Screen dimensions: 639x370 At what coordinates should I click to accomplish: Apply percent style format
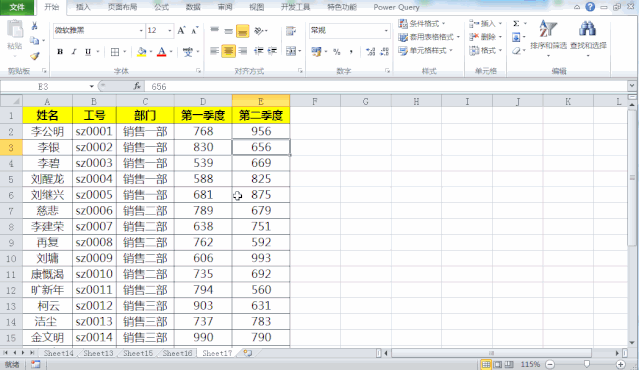337,51
